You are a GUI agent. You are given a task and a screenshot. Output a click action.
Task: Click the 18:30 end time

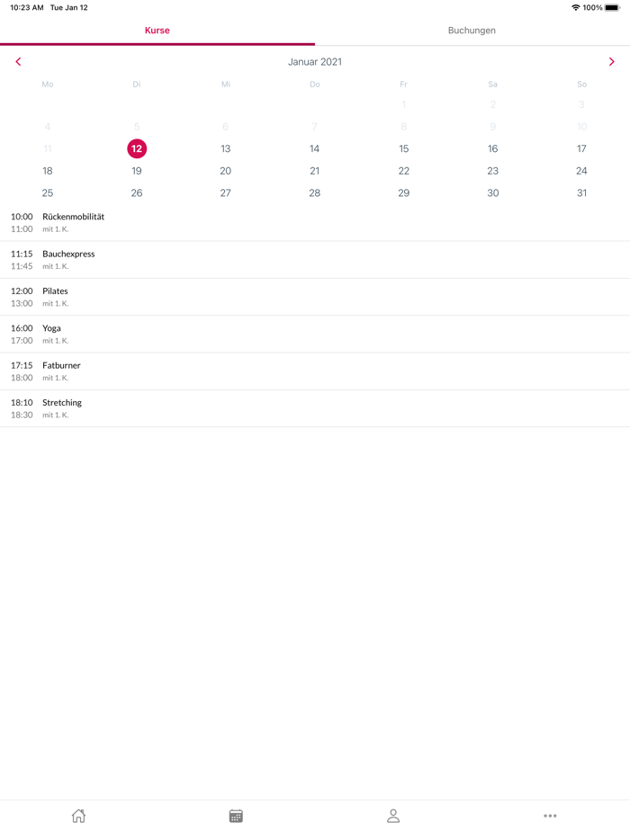pos(22,415)
